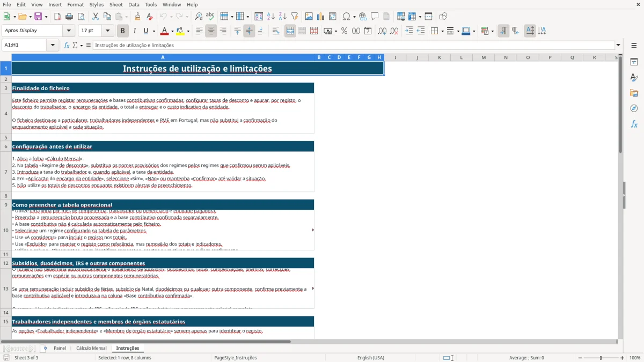
Task: Toggle Center Horizontally alignment
Action: [x=211, y=31]
